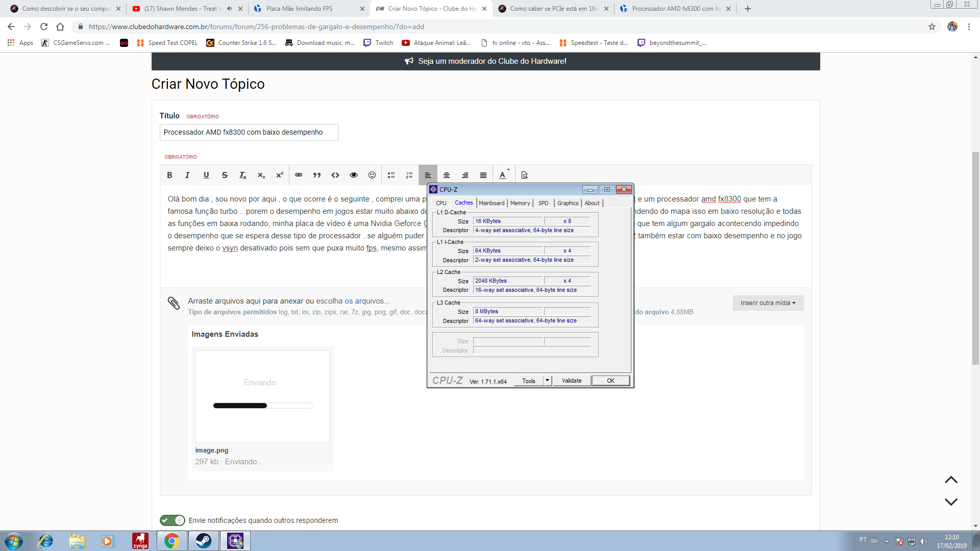The image size is (980, 551).
Task: Apply underline formatting
Action: tap(206, 175)
